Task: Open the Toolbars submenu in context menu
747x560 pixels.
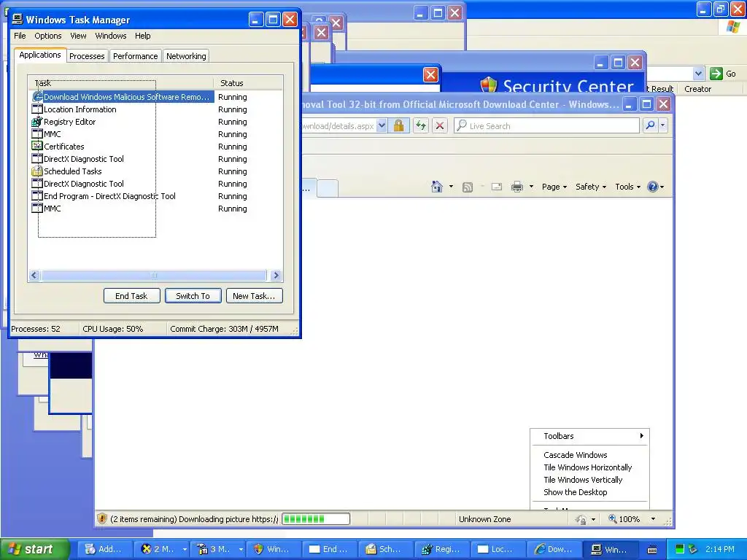Action: click(x=589, y=436)
